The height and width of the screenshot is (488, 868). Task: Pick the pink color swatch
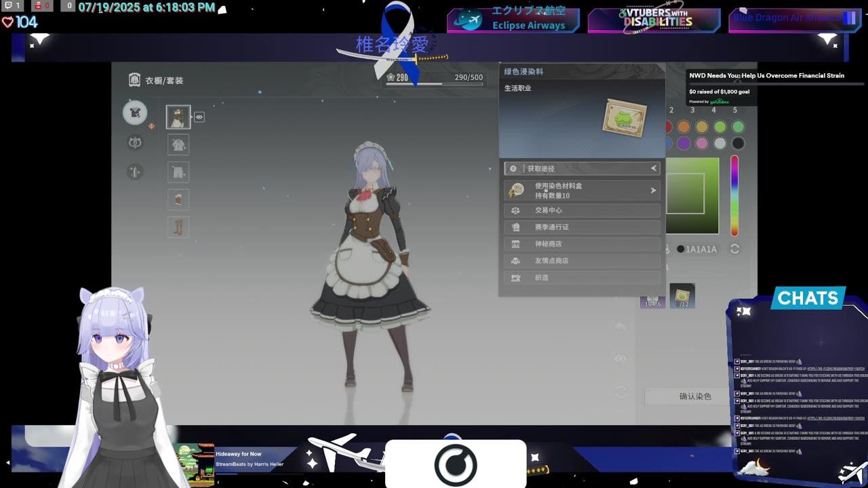702,143
